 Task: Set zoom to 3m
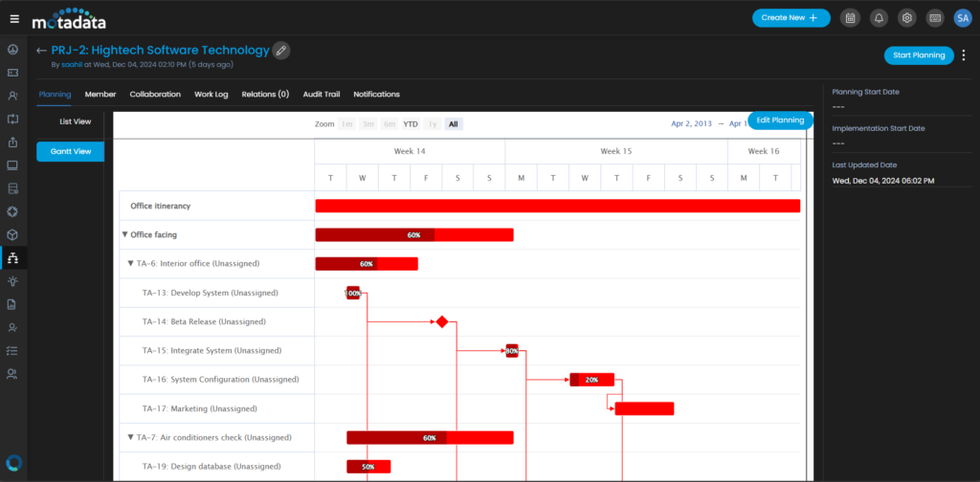click(368, 124)
